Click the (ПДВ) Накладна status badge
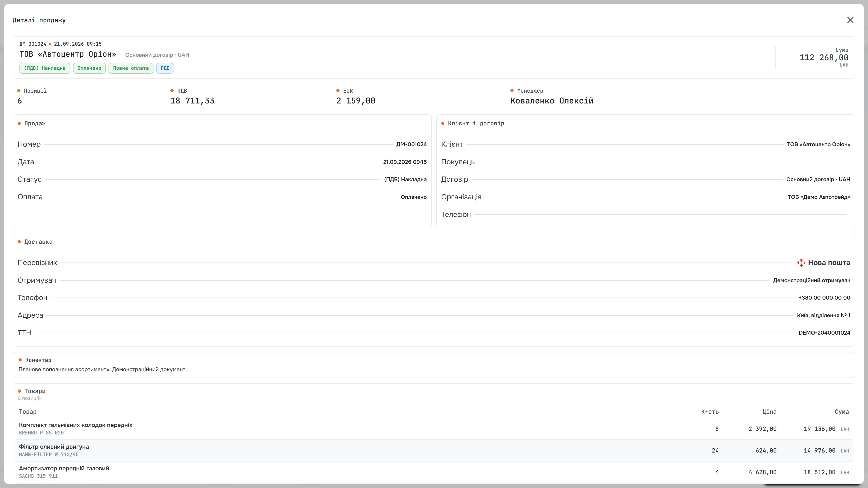868x488 pixels. click(45, 68)
